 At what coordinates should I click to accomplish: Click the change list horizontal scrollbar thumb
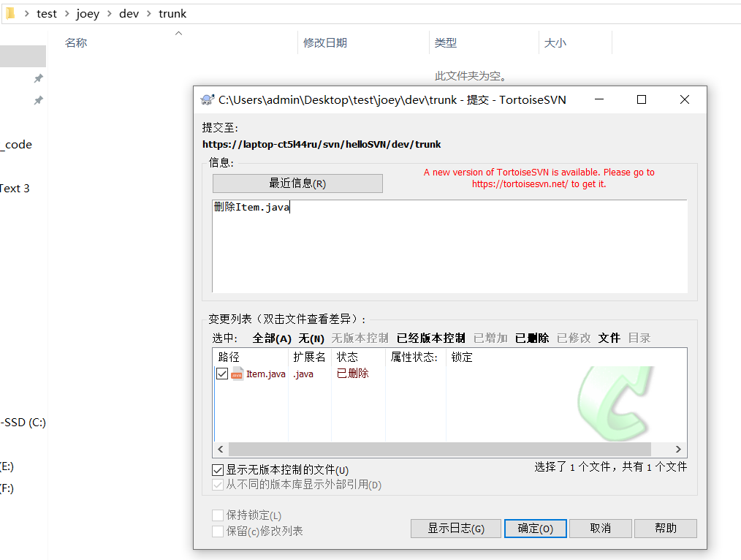click(x=440, y=449)
